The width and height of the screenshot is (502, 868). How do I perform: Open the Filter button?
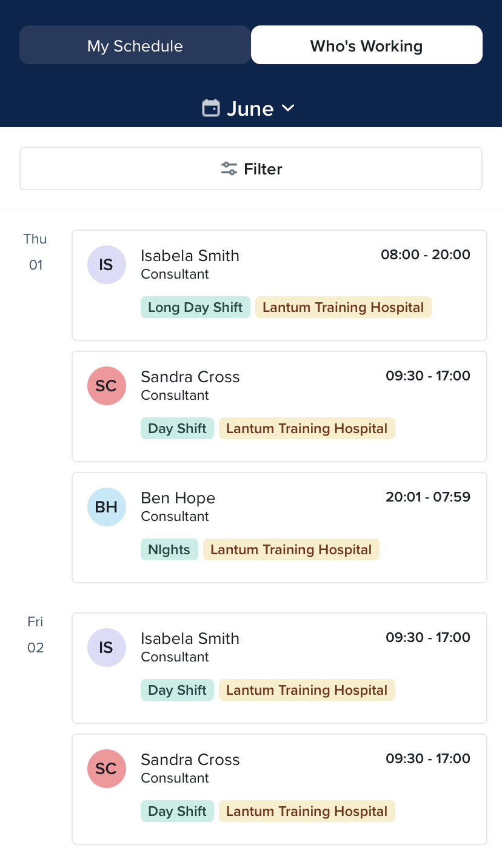[251, 168]
